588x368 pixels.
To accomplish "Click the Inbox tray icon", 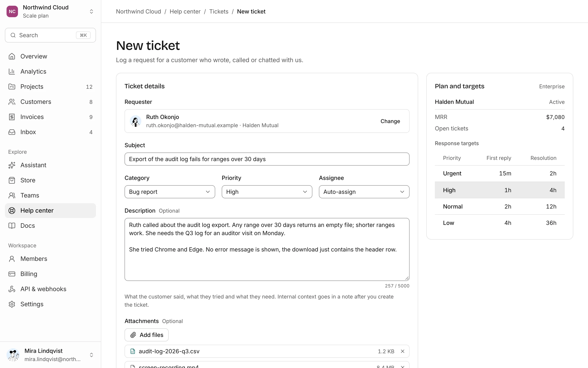I will click(12, 132).
